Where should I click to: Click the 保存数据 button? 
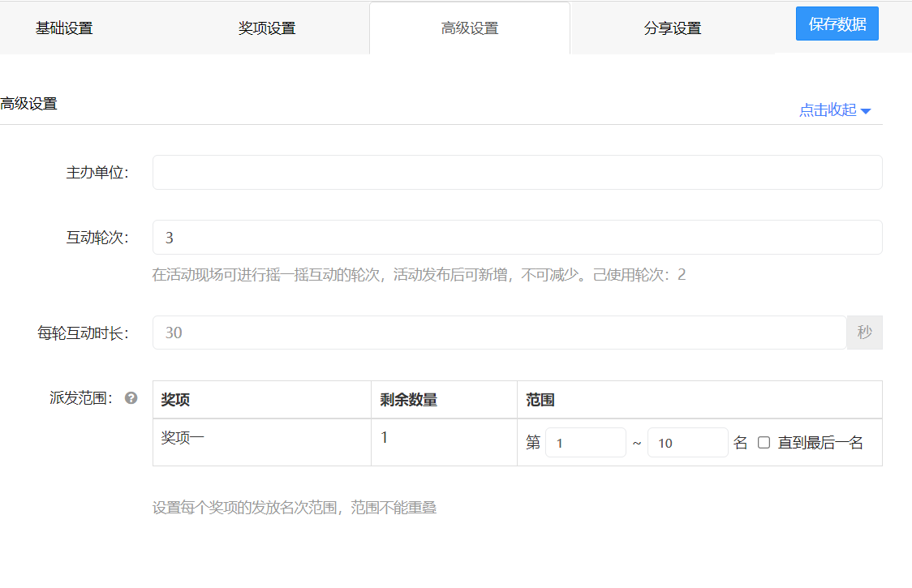coord(837,23)
